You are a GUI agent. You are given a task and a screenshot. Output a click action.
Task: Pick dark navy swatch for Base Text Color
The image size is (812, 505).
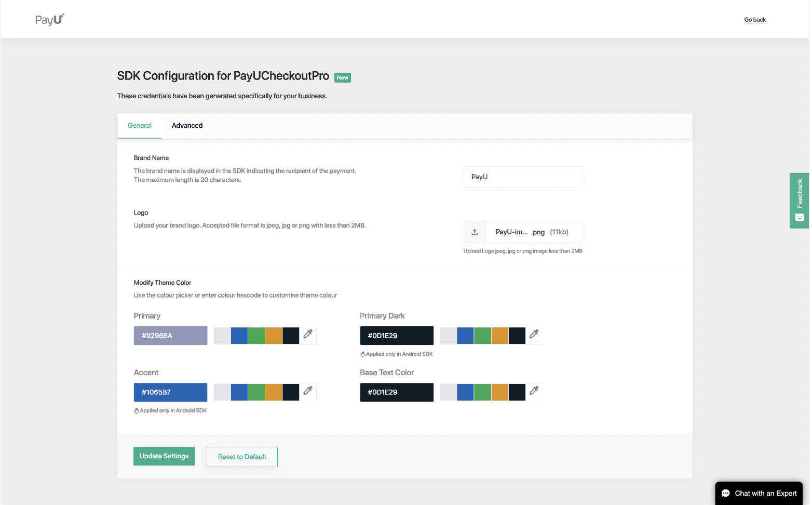[517, 392]
